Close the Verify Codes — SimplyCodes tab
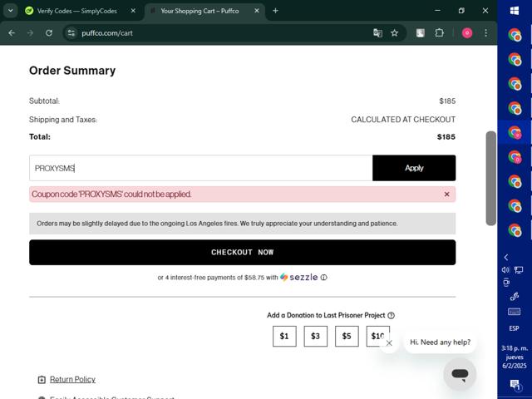 tap(133, 11)
